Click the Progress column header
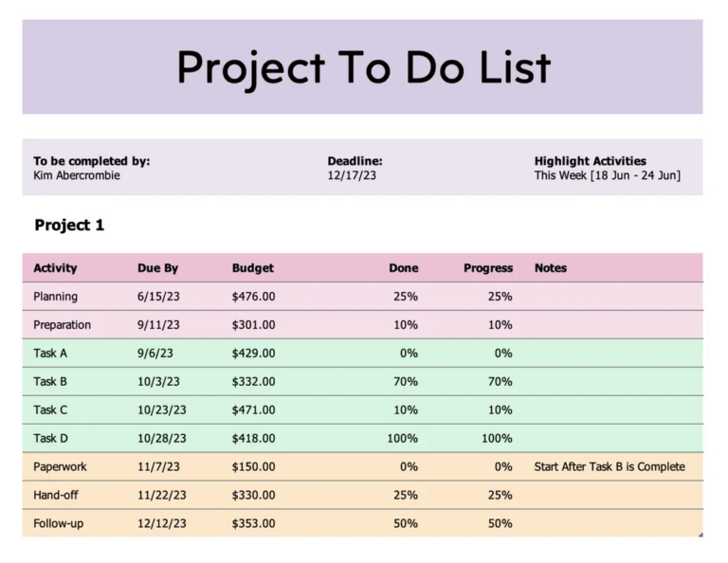Image resolution: width=728 pixels, height=563 pixels. [x=487, y=268]
